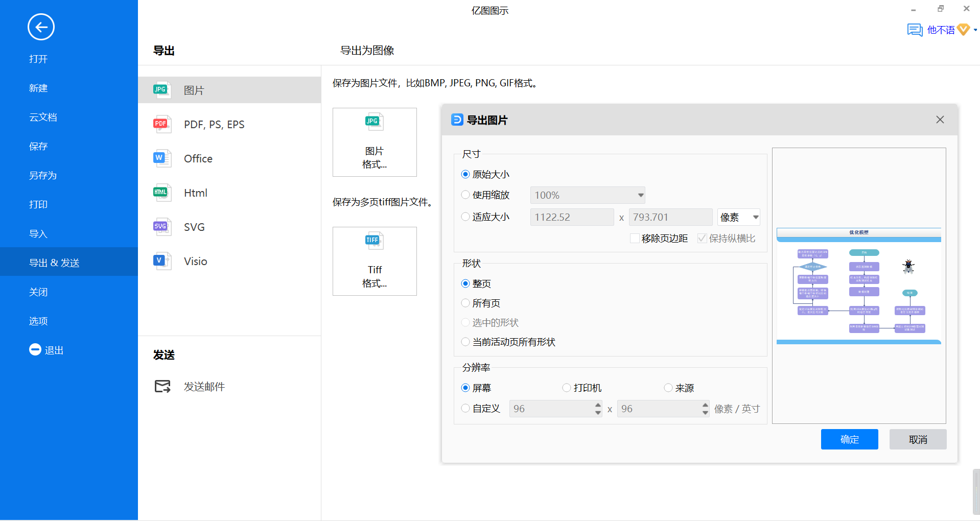
Task: Click the gold diamond VIP badge
Action: (x=963, y=30)
